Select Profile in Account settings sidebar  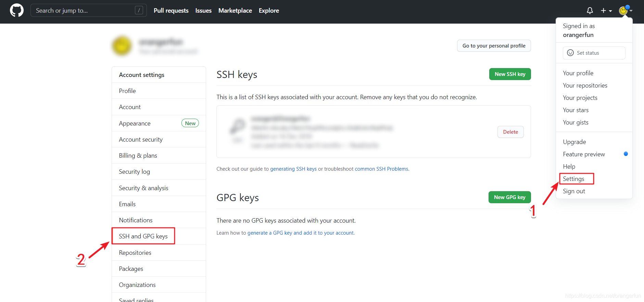pyautogui.click(x=159, y=91)
